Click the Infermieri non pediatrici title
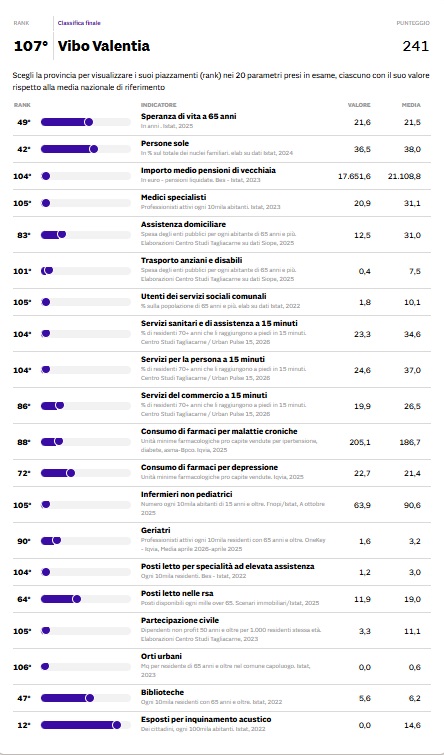This screenshot has height=755, width=444. tap(187, 495)
